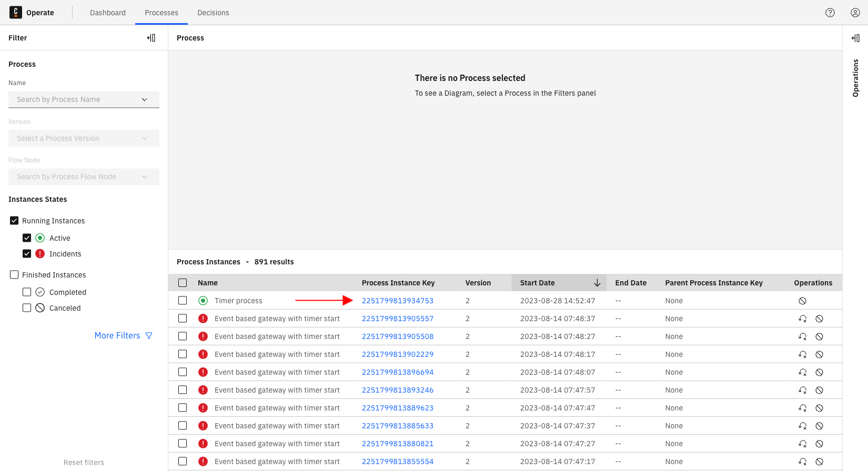Open the Search by Process Name dropdown

tap(84, 99)
